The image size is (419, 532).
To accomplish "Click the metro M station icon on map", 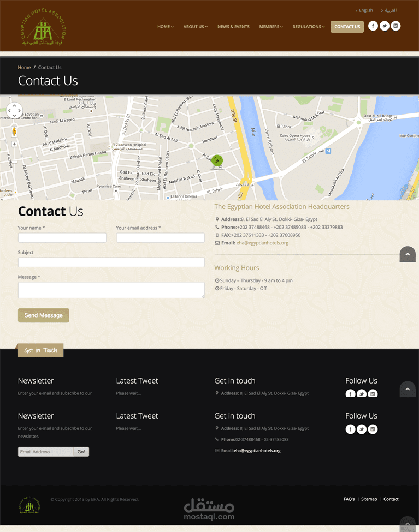I will click(x=328, y=151).
